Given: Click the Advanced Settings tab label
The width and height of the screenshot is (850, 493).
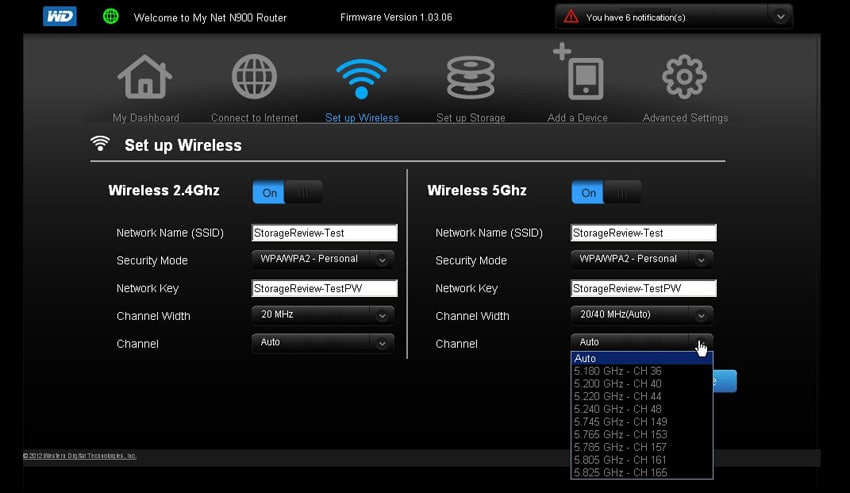Looking at the screenshot, I should (x=685, y=118).
